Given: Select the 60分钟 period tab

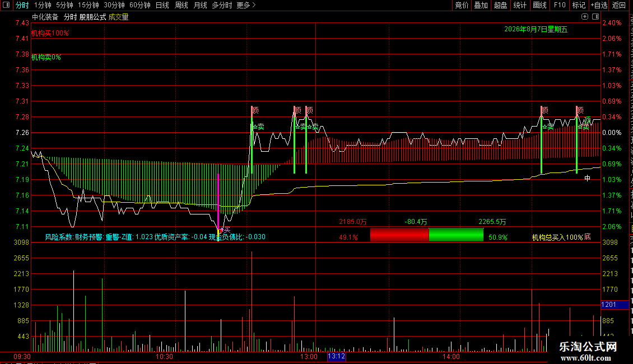Looking at the screenshot, I should 139,5.
